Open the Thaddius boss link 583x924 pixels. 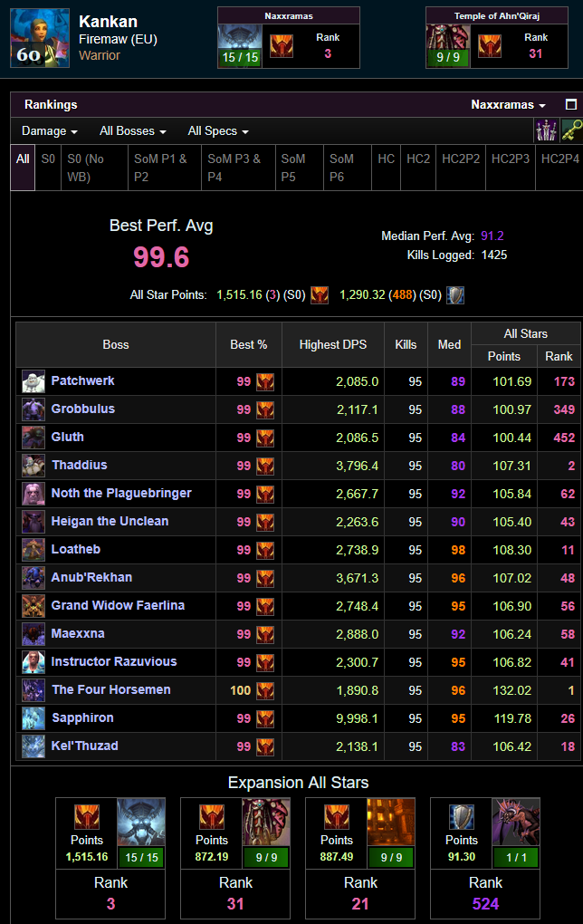pyautogui.click(x=80, y=465)
